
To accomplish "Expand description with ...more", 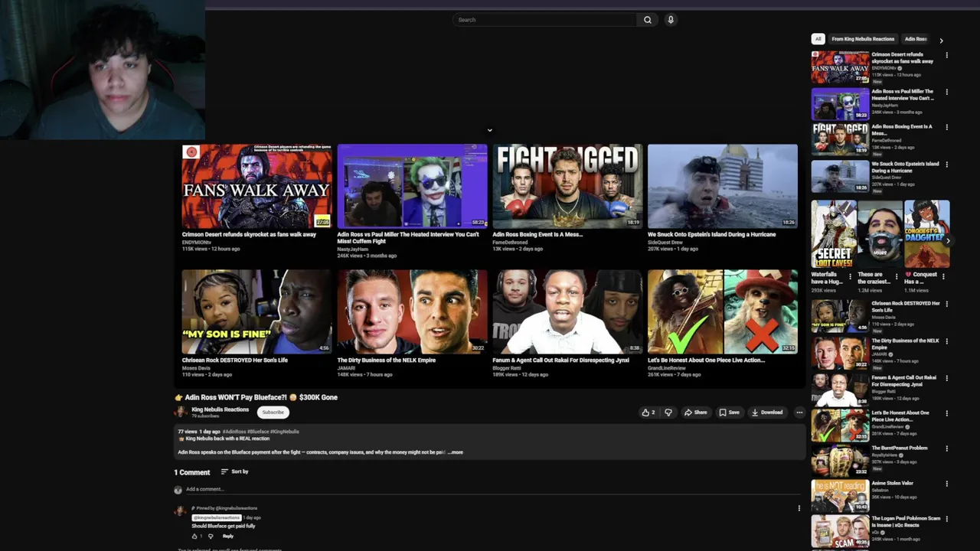I will (x=456, y=452).
